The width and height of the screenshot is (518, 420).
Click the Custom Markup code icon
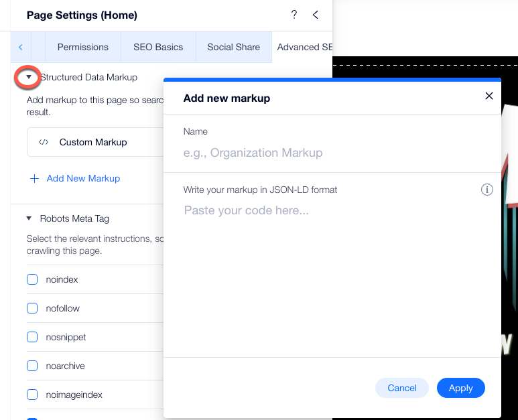pyautogui.click(x=44, y=142)
